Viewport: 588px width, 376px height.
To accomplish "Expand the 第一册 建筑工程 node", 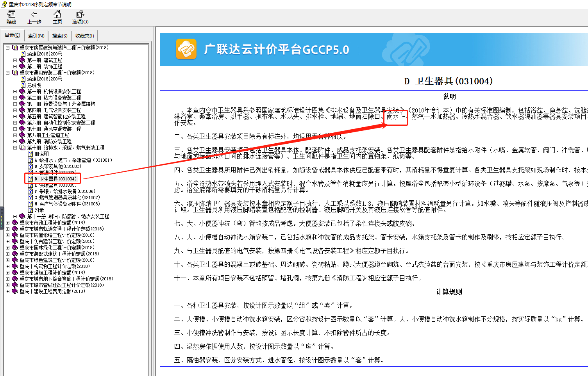I will point(15,60).
